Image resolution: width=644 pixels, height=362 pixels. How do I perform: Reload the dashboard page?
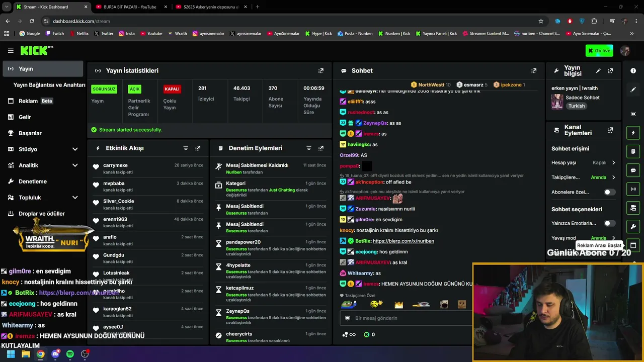click(32, 21)
